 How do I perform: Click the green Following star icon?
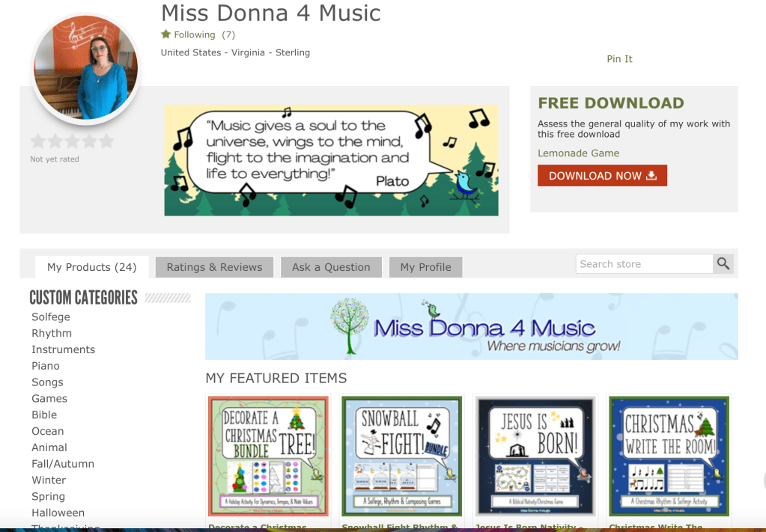pyautogui.click(x=166, y=34)
